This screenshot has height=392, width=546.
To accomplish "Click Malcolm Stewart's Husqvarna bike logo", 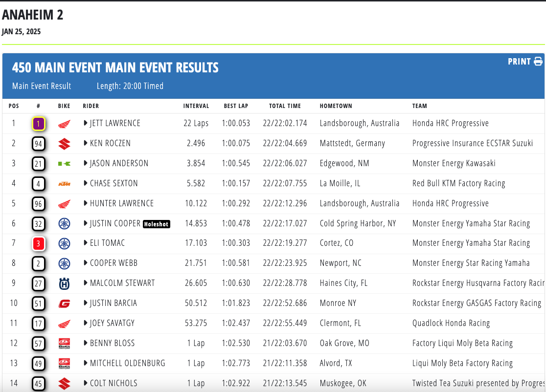I will [x=64, y=283].
